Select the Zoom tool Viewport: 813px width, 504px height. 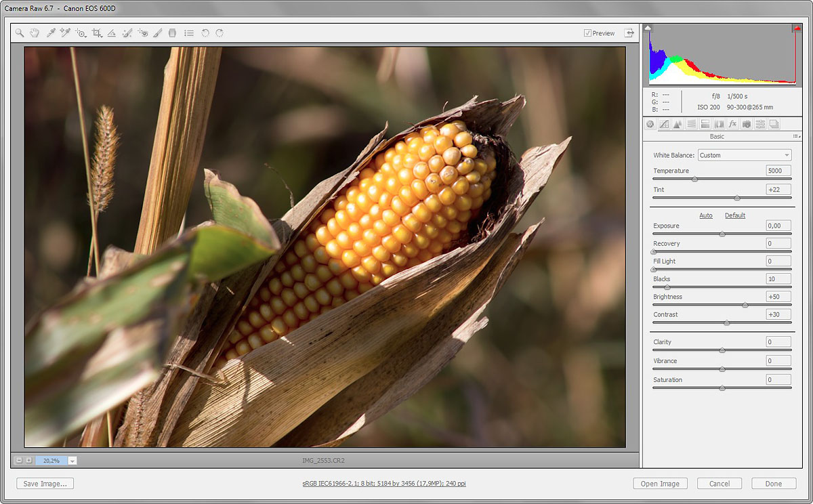(20, 33)
